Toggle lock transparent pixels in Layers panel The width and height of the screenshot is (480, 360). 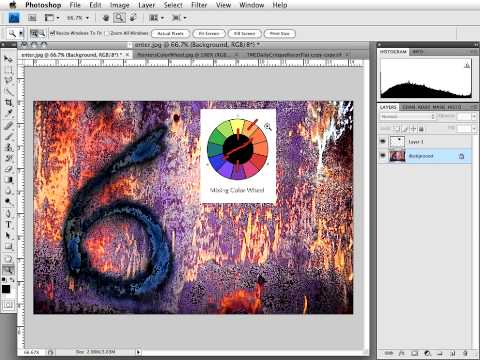397,128
